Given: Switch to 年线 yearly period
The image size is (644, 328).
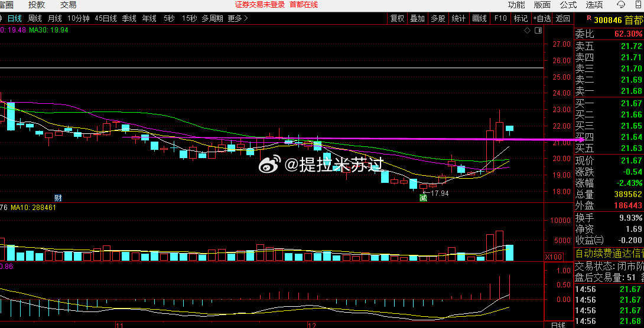Looking at the screenshot, I should [149, 18].
